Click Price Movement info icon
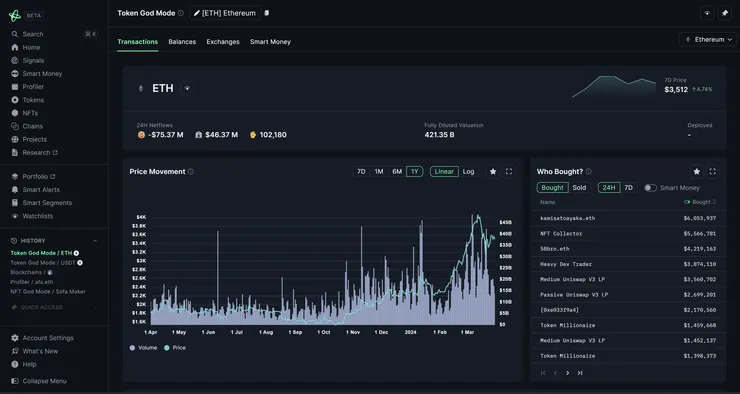The image size is (740, 394). point(191,172)
